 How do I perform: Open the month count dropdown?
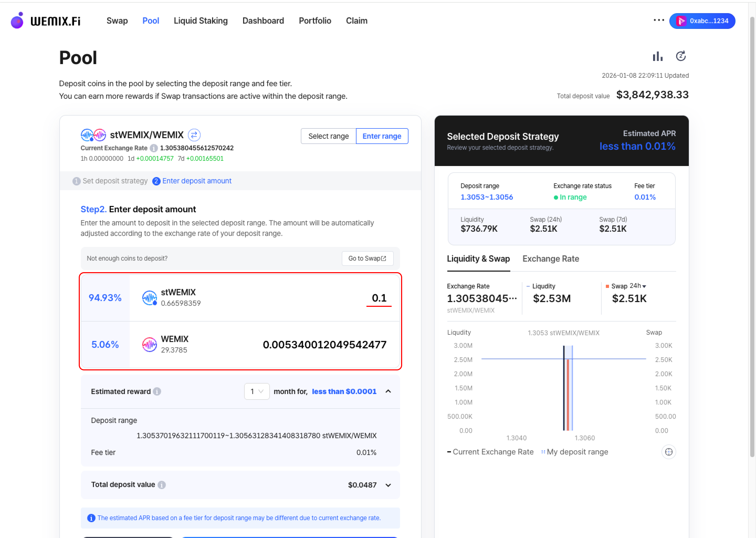[256, 392]
